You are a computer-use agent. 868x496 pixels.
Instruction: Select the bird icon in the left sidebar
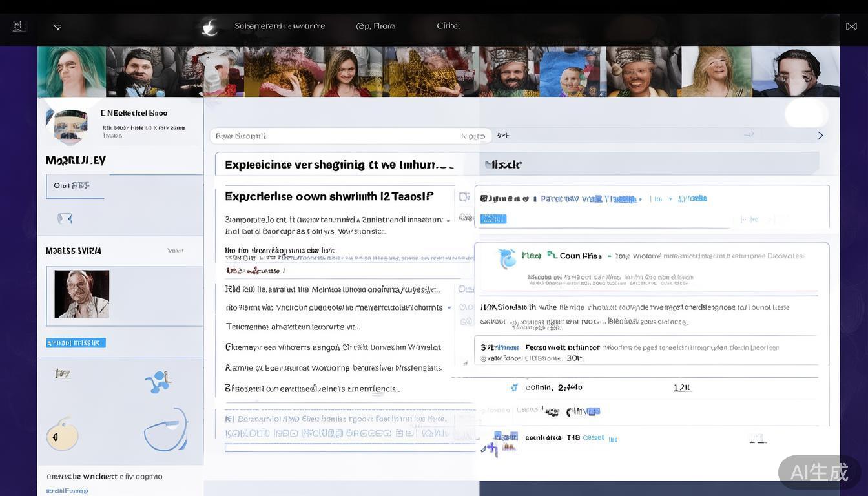point(64,219)
